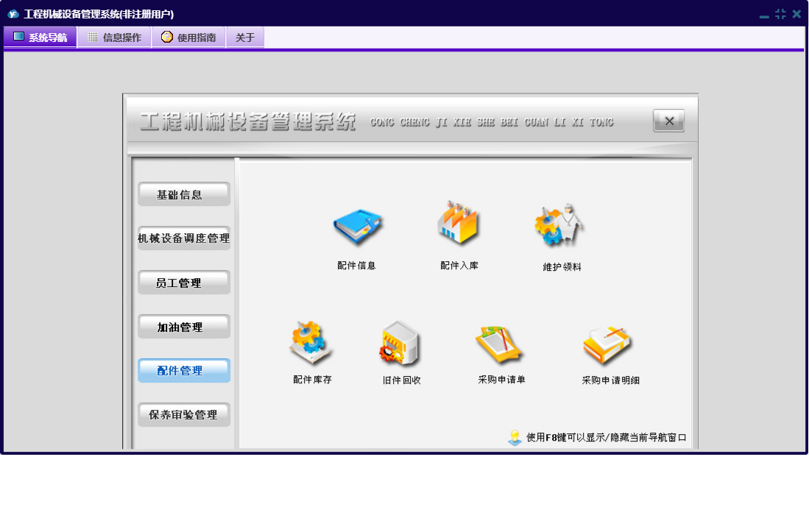This screenshot has height=532, width=809.
Task: Open the 关于 tab
Action: pos(245,37)
